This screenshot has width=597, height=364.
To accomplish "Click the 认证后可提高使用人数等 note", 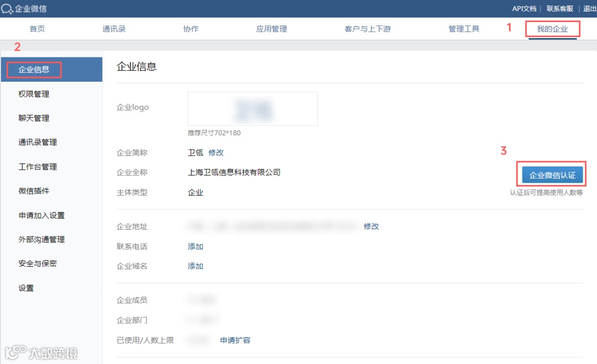I will click(546, 193).
